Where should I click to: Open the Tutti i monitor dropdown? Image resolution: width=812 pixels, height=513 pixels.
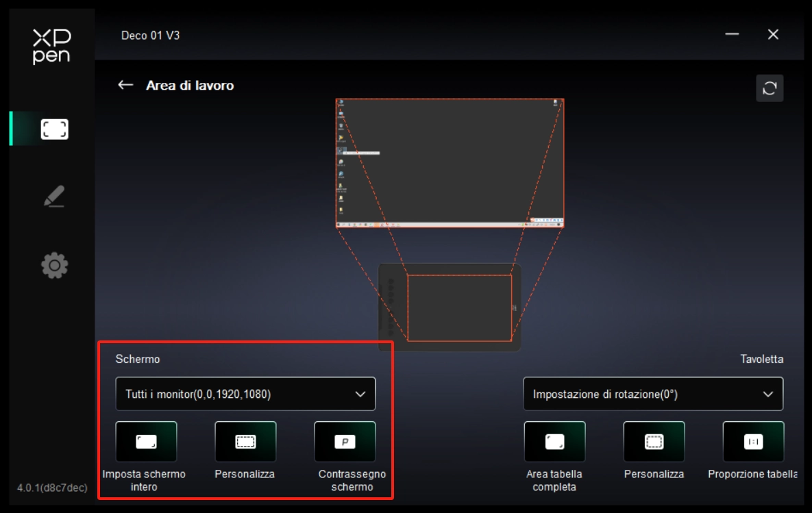click(x=245, y=394)
